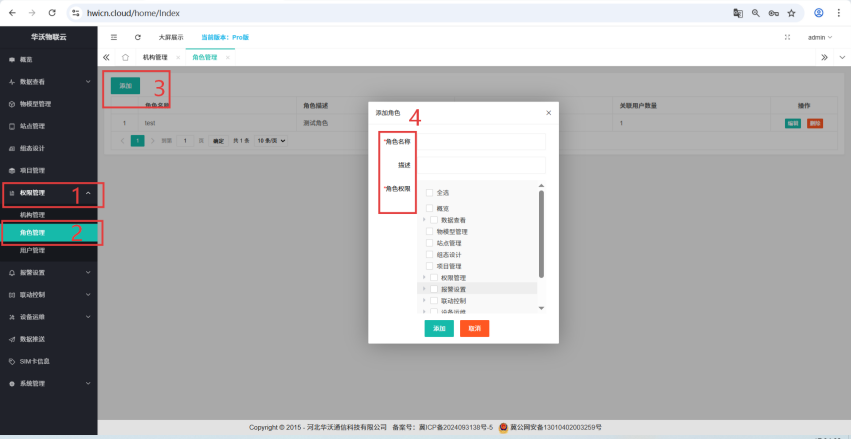This screenshot has height=439, width=851.
Task: Check the 全选 select-all checkbox
Action: point(429,193)
